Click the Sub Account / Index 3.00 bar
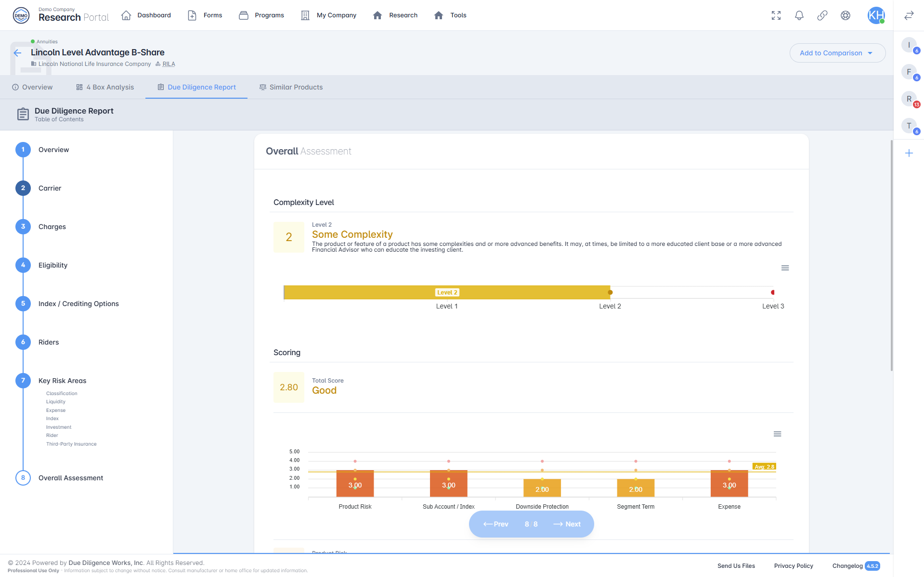The width and height of the screenshot is (924, 577). pyautogui.click(x=449, y=484)
